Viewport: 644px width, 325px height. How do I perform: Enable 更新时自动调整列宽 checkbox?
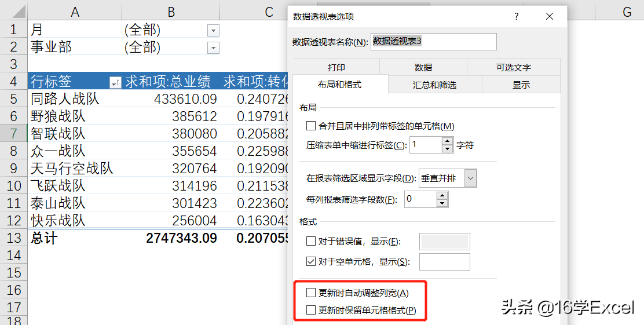[x=311, y=293]
